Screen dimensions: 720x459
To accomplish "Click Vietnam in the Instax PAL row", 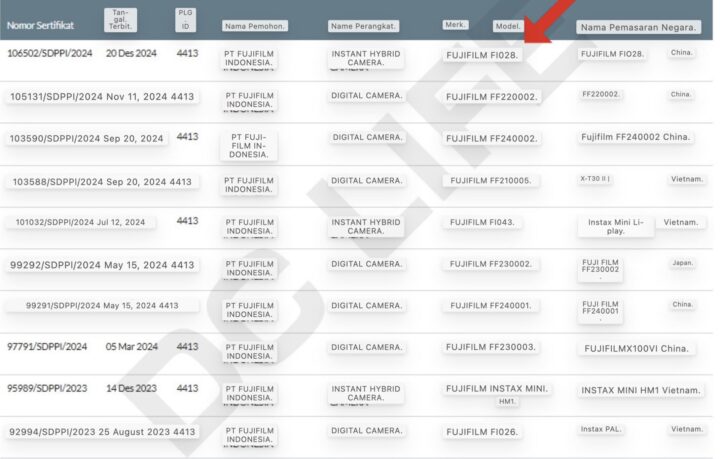I will tap(687, 429).
